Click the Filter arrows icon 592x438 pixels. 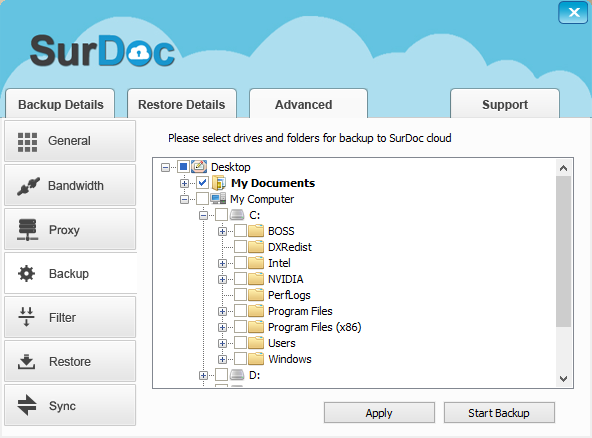click(x=26, y=317)
